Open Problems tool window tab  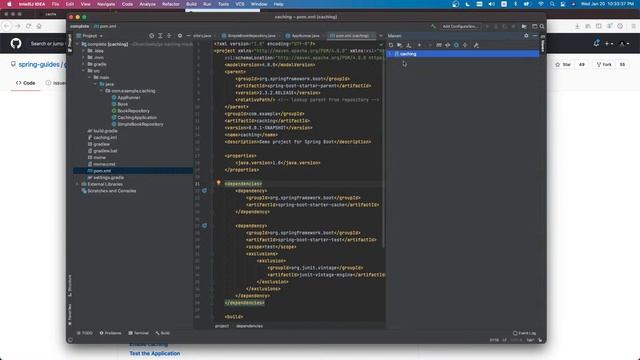coord(111,333)
